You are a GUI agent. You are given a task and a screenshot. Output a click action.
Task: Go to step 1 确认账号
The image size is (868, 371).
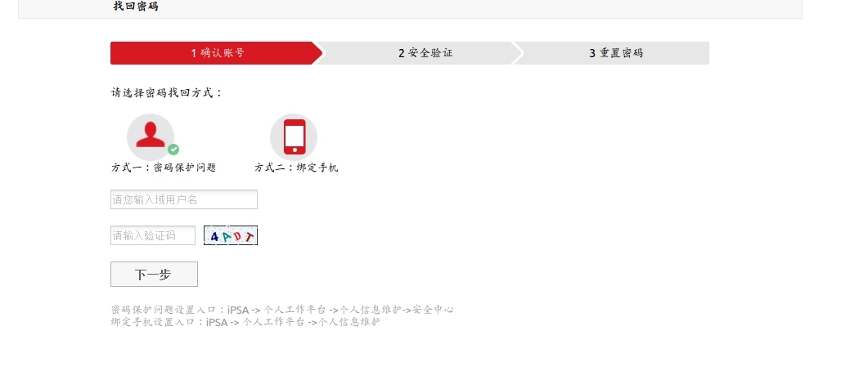coord(217,53)
